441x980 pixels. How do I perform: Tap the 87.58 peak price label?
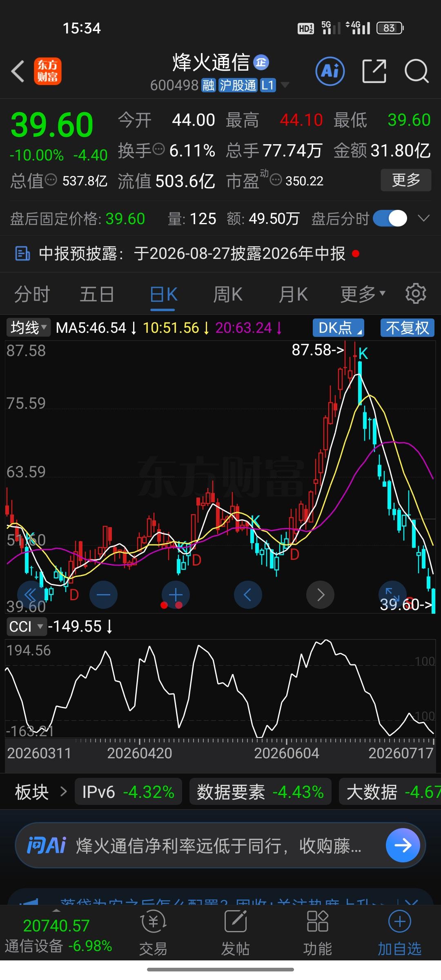click(x=318, y=350)
